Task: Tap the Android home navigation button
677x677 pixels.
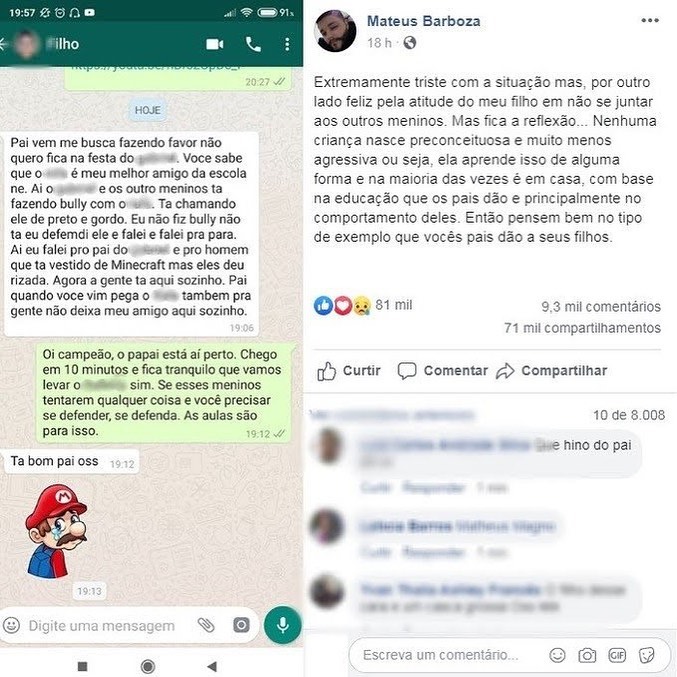Action: [x=148, y=666]
